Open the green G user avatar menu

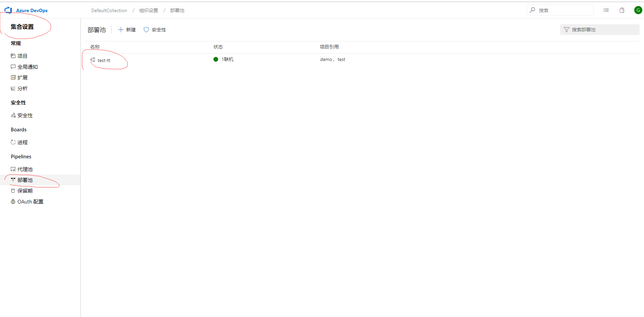click(638, 10)
